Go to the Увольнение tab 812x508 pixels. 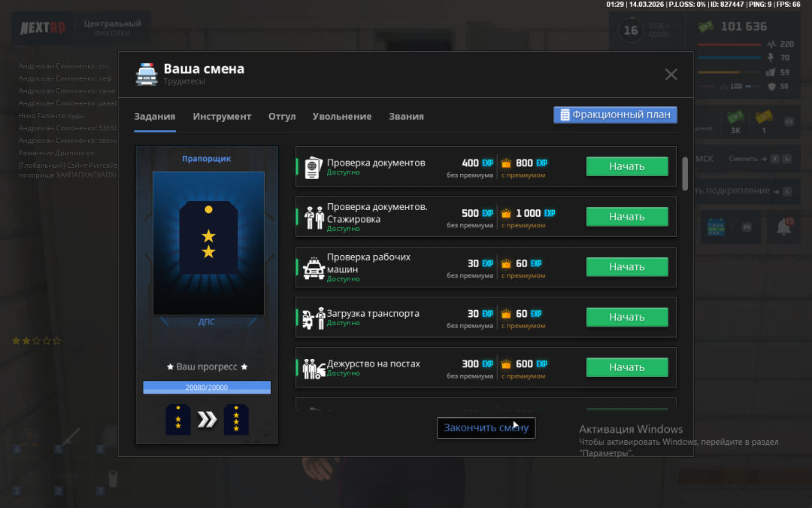coord(342,117)
